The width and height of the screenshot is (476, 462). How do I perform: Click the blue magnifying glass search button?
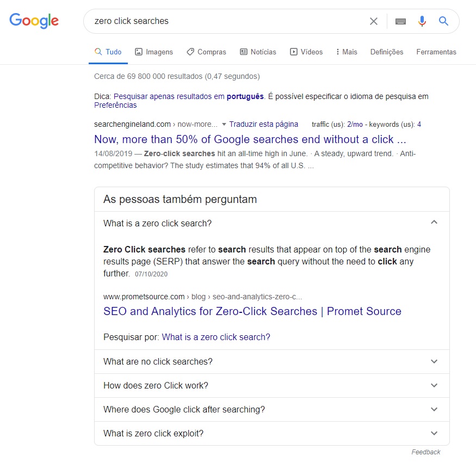tap(444, 21)
